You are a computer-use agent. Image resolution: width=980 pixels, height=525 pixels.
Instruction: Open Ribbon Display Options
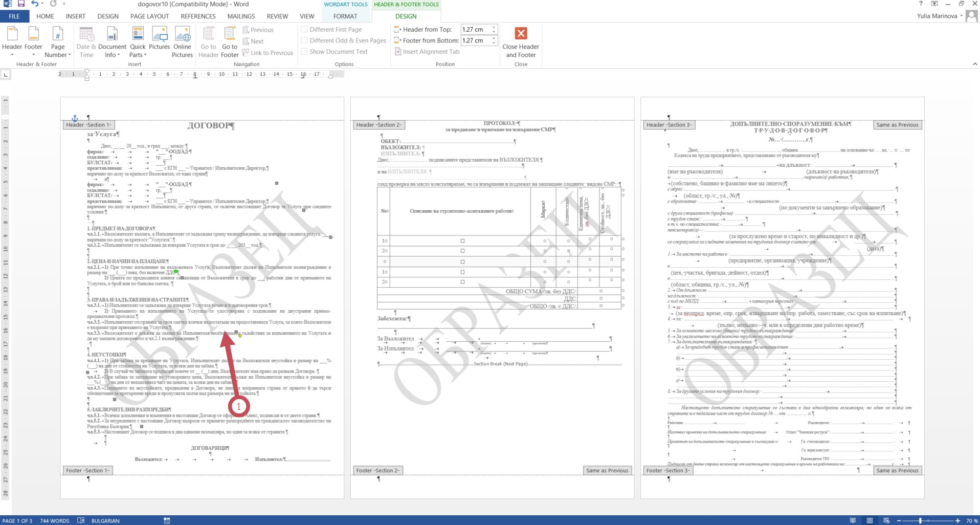934,4
